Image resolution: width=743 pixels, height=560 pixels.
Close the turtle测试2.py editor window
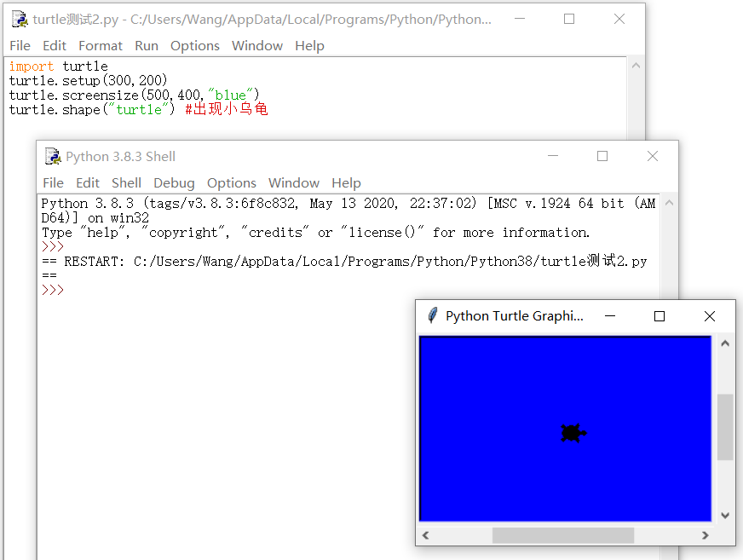(x=619, y=19)
